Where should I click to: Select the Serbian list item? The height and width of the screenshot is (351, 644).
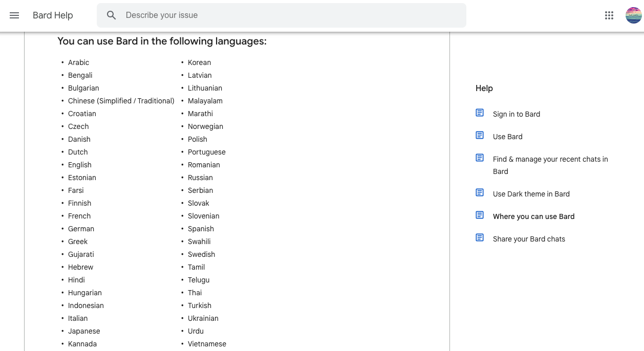[200, 190]
